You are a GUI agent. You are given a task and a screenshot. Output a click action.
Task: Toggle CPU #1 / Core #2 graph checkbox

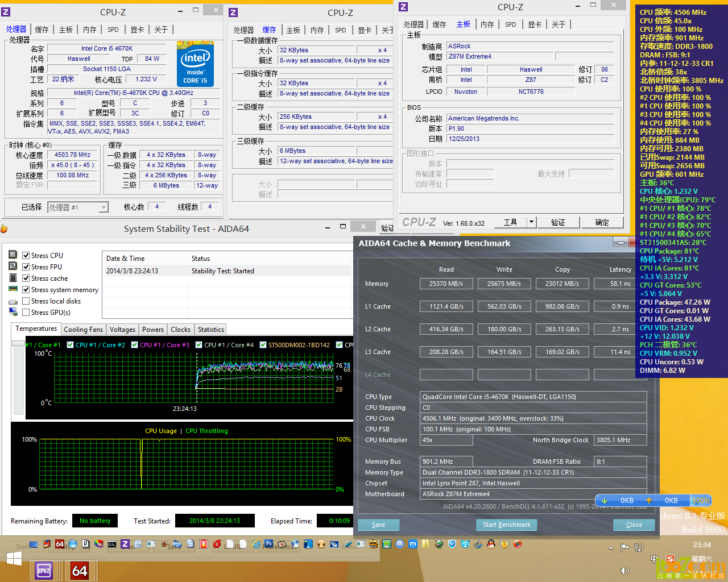(71, 344)
